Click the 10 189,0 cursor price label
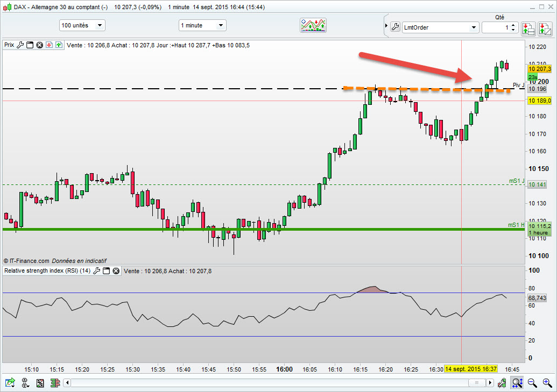This screenshot has height=392, width=557. 540,101
